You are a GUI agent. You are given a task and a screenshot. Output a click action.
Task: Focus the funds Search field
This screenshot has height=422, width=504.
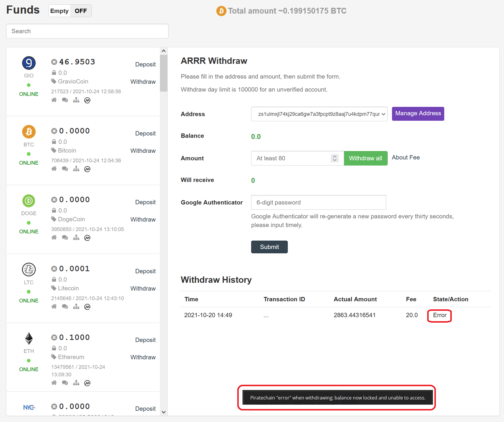87,31
